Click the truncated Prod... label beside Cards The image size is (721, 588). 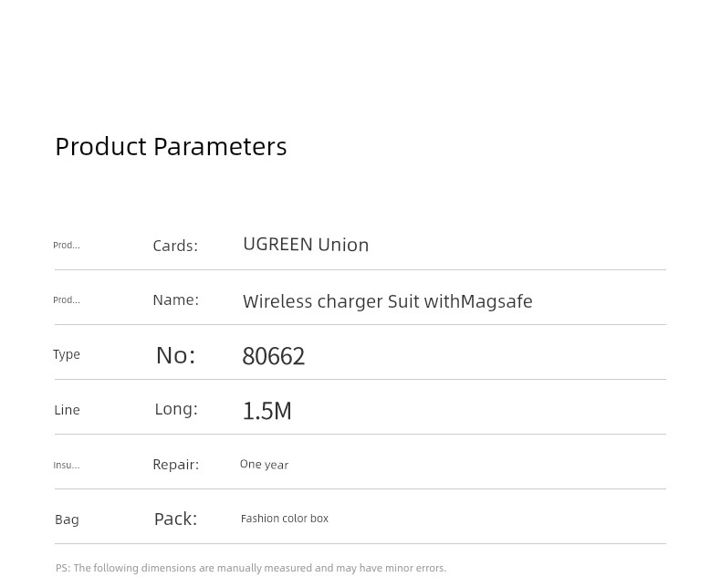67,246
